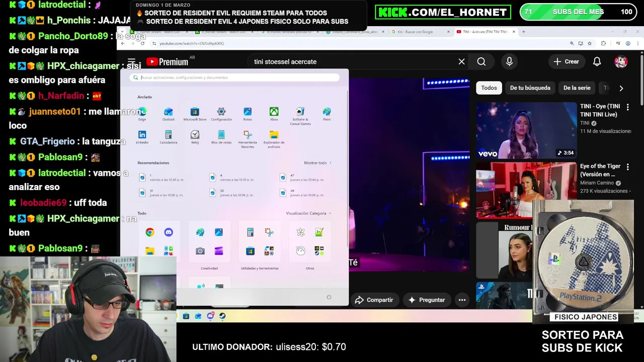Viewport: 644px width, 362px height.
Task: Select the Todos filter chip
Action: coord(489,88)
